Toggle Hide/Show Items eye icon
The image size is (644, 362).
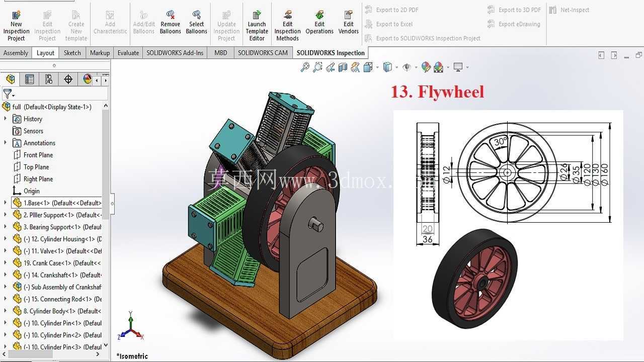[407, 67]
